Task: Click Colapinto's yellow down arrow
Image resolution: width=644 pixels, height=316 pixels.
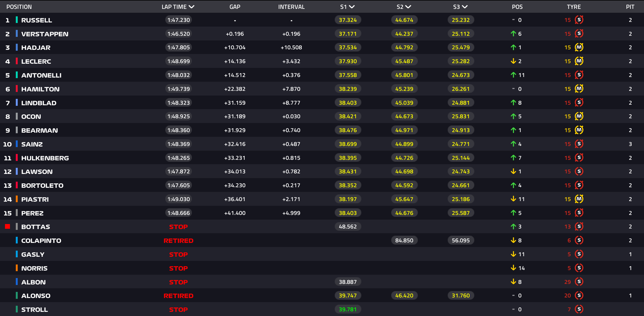Action: tap(513, 240)
